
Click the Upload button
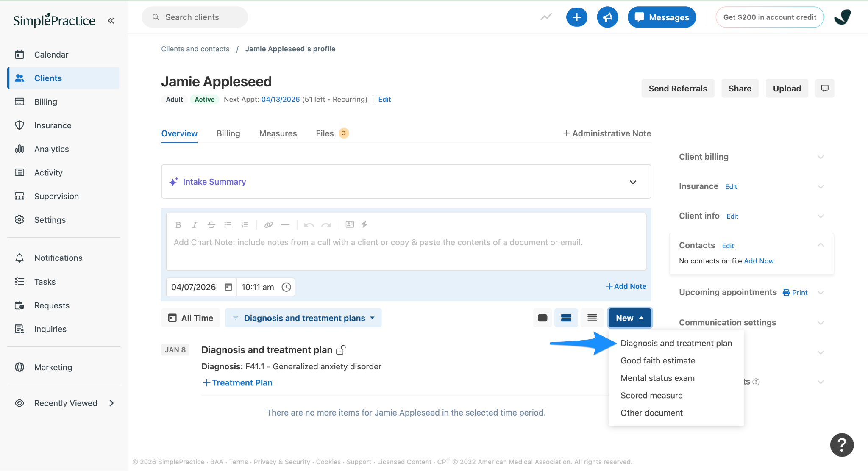coord(787,88)
